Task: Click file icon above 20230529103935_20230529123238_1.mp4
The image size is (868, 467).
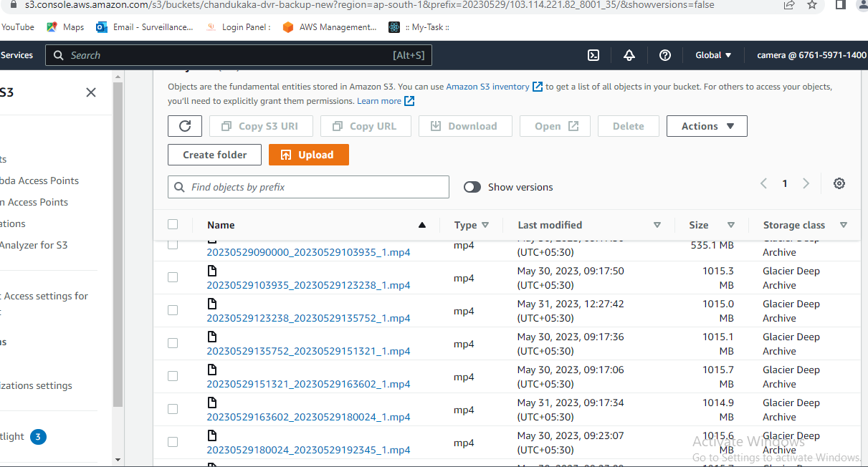Action: pos(212,271)
